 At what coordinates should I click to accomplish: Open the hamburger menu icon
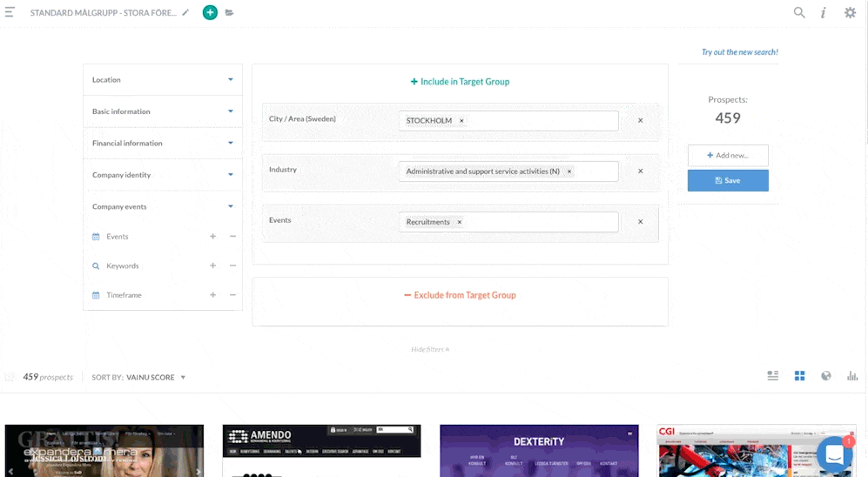(x=10, y=13)
